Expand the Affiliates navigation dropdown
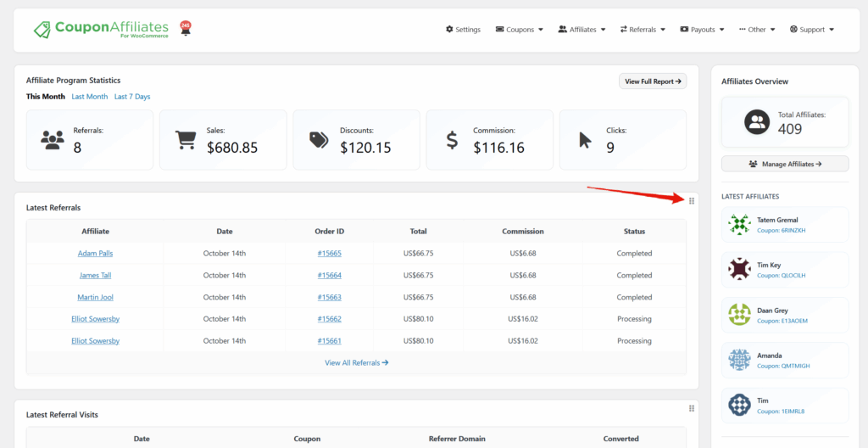 (x=581, y=30)
